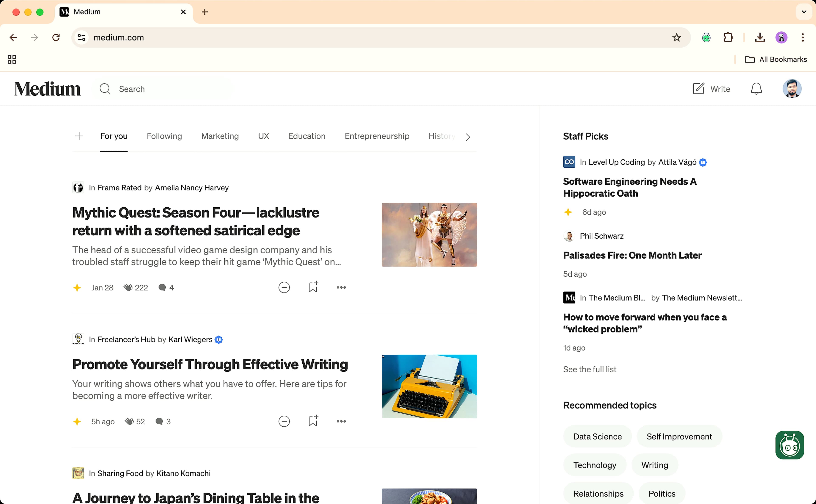Click the comments icon showing 4
816x504 pixels.
pos(162,287)
